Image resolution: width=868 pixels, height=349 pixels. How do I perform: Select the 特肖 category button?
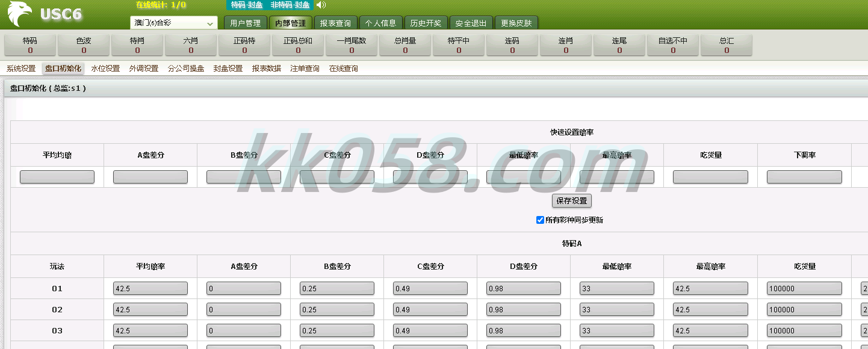tap(137, 45)
